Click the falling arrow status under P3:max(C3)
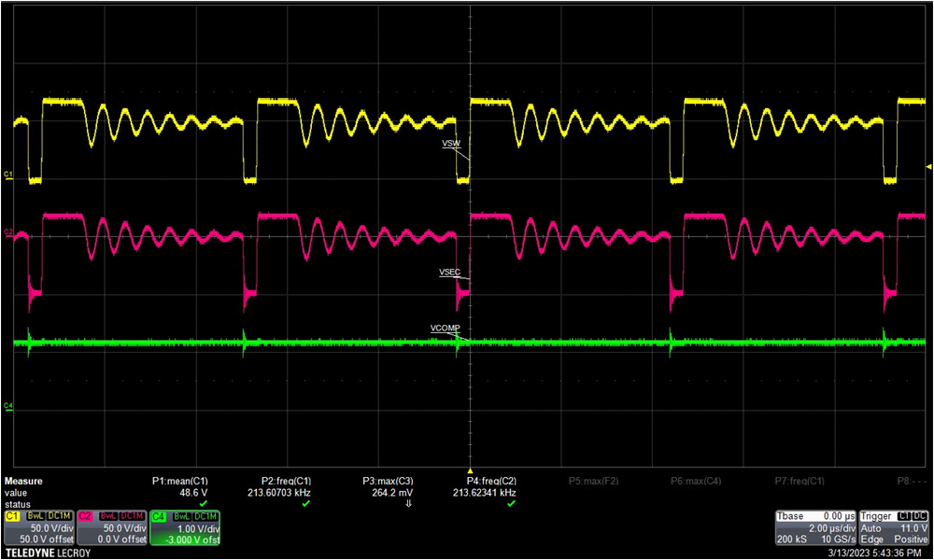Image resolution: width=934 pixels, height=560 pixels. 408,504
